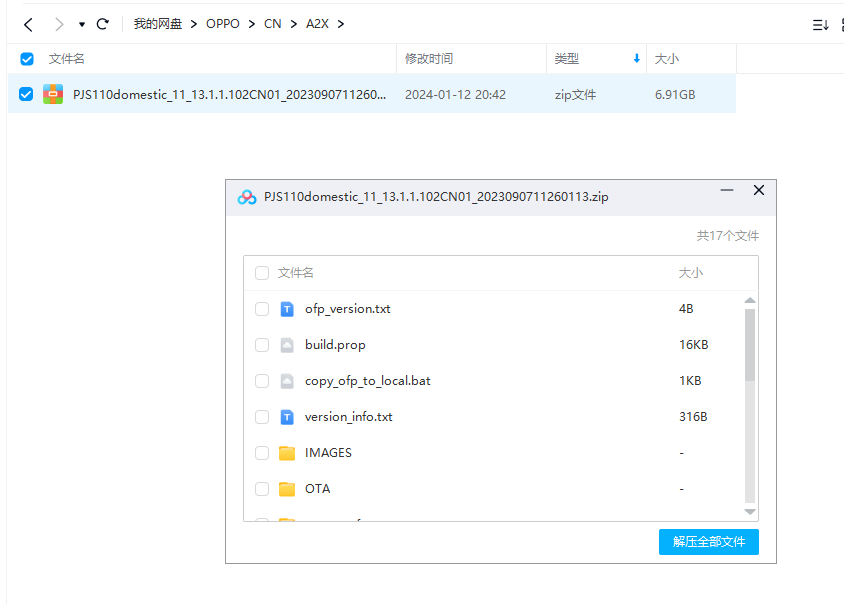The width and height of the screenshot is (844, 604).
Task: Sort files by 大小 column header
Action: pos(666,59)
